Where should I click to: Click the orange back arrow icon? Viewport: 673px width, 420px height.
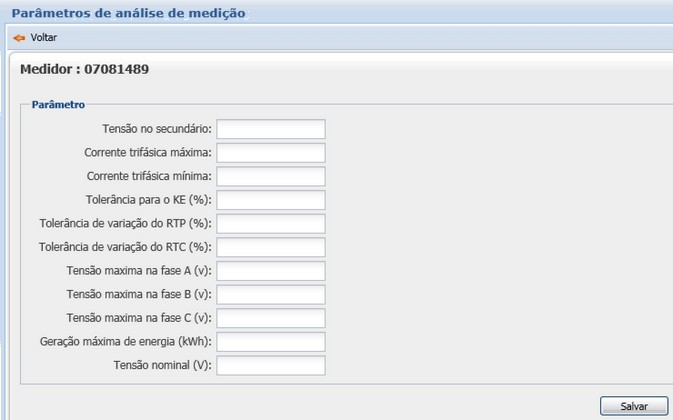point(19,37)
